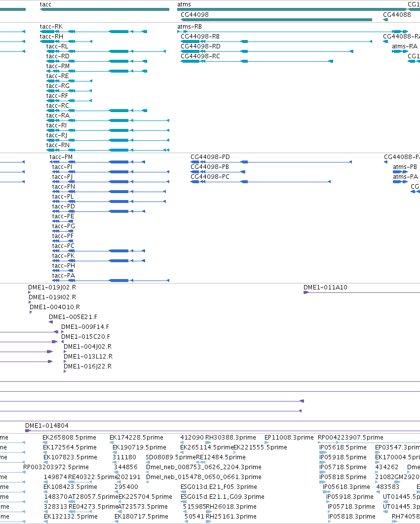Select EST AT23573.5prime
The image size is (420, 524).
(119, 512)
